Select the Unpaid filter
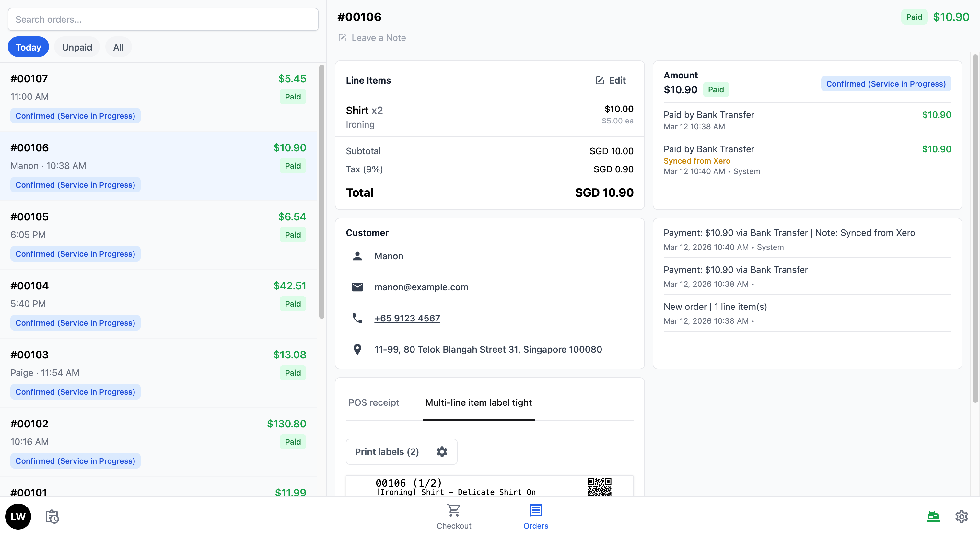 [x=77, y=47]
